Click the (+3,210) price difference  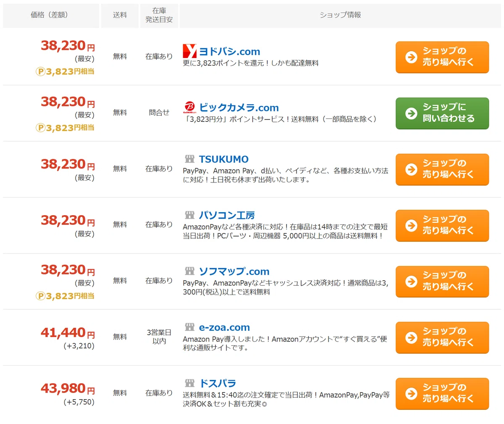79,346
